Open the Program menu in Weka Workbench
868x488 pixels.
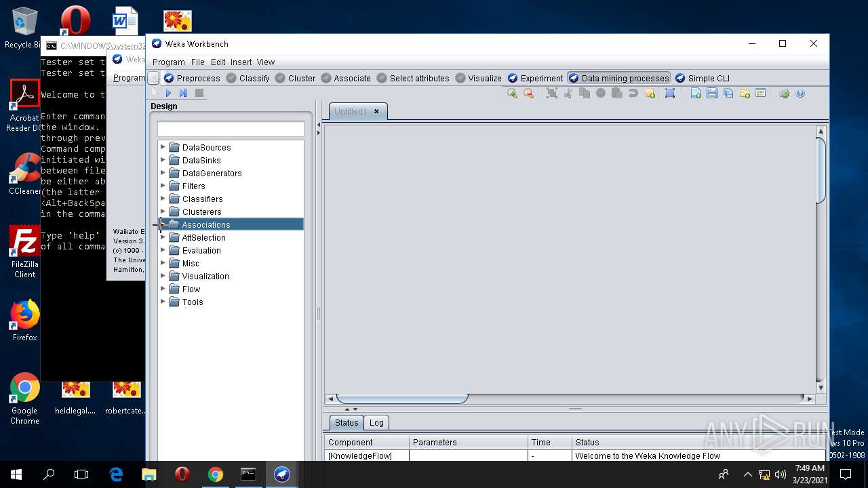tap(169, 62)
